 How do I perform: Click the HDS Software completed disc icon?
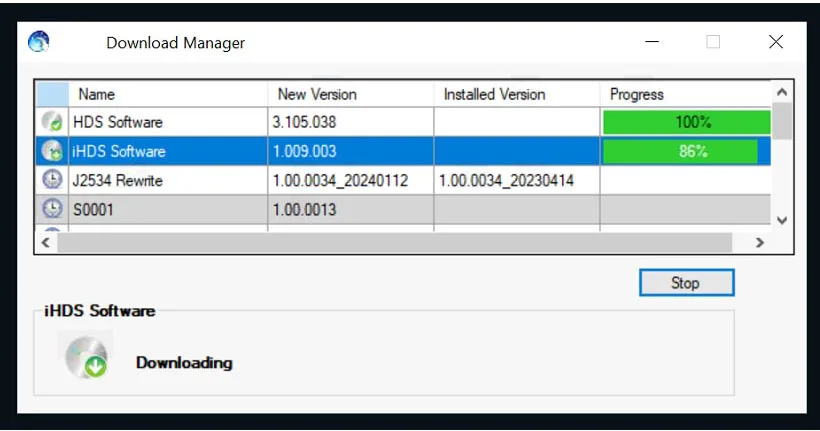pos(52,121)
